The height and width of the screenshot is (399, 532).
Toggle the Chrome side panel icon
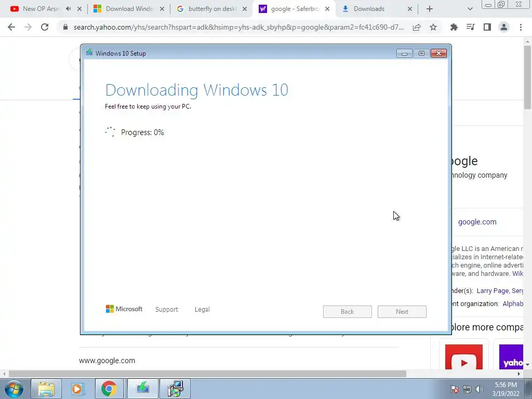click(487, 27)
